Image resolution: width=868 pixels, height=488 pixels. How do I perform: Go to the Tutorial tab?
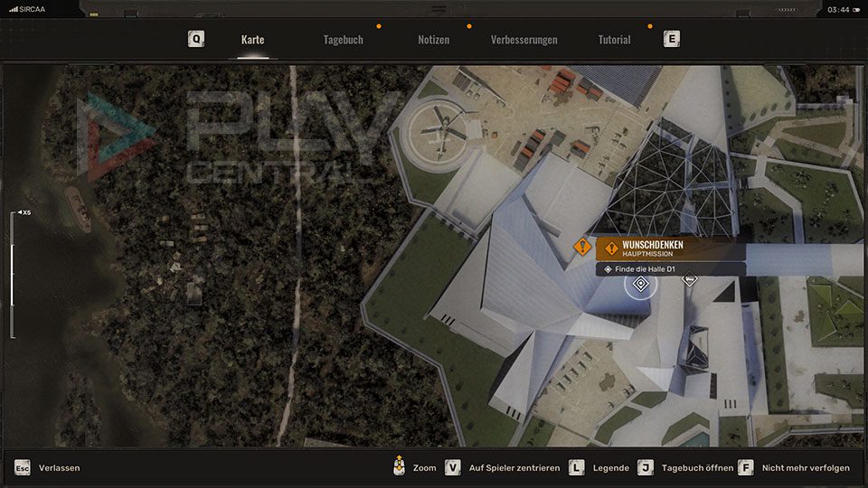click(x=614, y=40)
